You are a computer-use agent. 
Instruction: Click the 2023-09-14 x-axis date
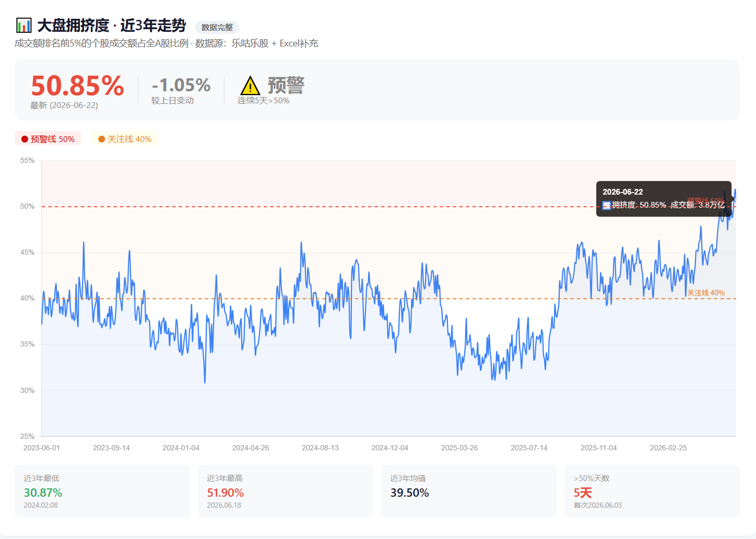click(x=111, y=448)
